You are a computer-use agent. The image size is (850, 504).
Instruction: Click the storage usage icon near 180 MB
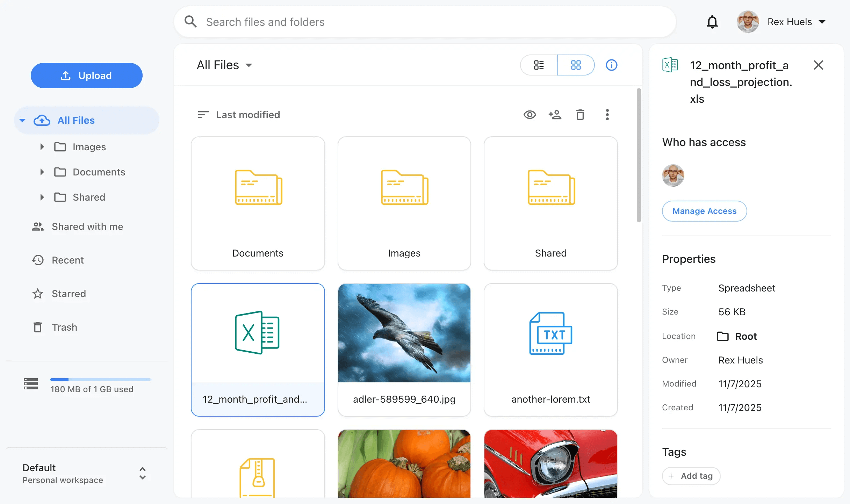click(x=30, y=384)
